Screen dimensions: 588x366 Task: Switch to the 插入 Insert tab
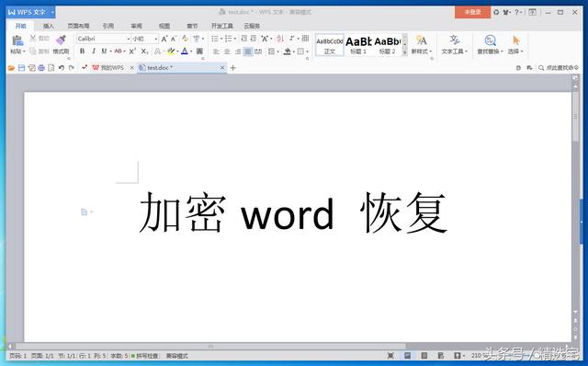(x=49, y=26)
